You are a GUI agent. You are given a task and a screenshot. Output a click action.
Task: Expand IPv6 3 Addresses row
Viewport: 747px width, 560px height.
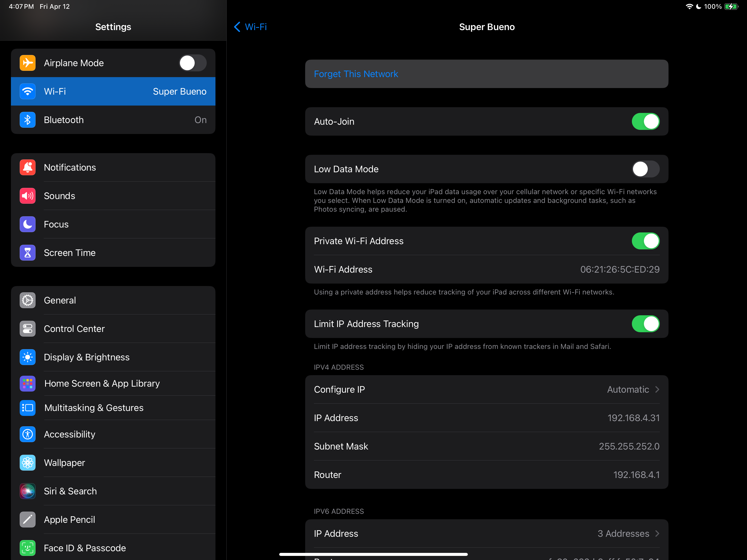tap(487, 533)
